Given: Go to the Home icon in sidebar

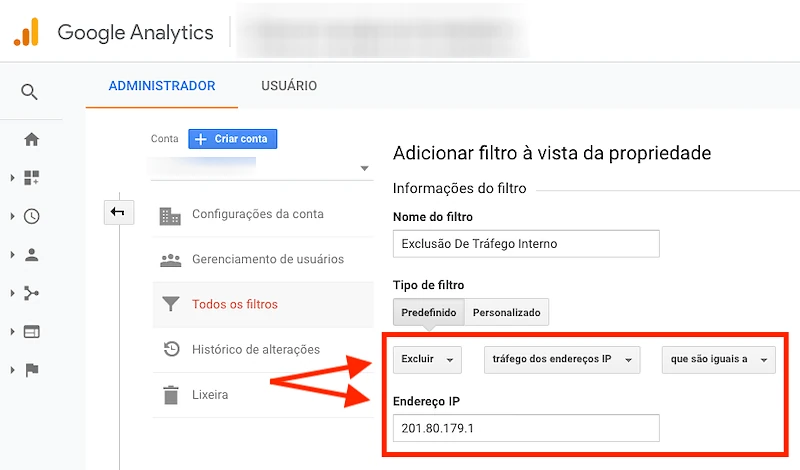Looking at the screenshot, I should tap(32, 139).
